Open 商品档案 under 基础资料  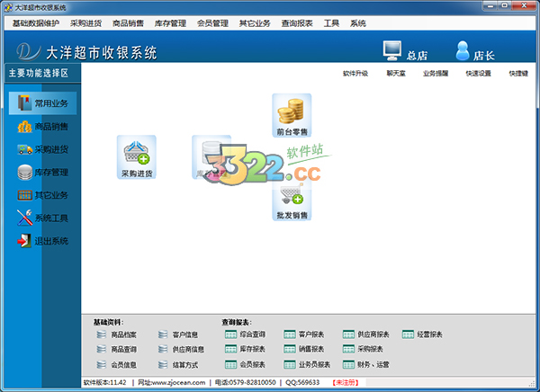tap(117, 334)
